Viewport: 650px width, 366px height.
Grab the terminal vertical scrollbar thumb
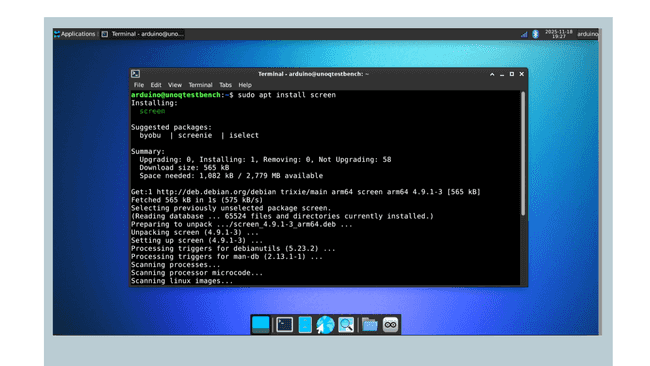[x=523, y=153]
